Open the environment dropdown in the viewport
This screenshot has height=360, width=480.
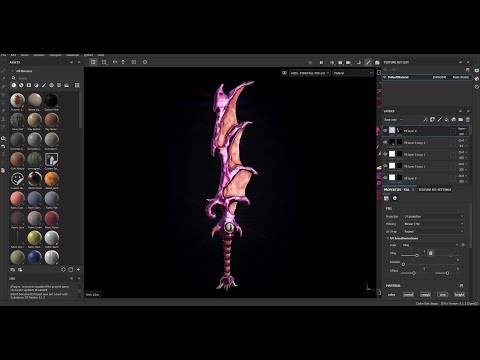tap(310, 73)
